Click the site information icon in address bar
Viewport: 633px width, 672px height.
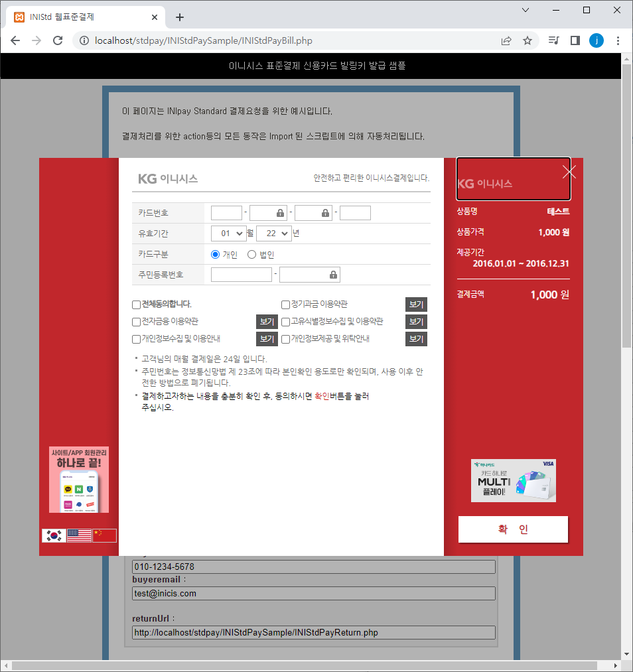click(84, 40)
